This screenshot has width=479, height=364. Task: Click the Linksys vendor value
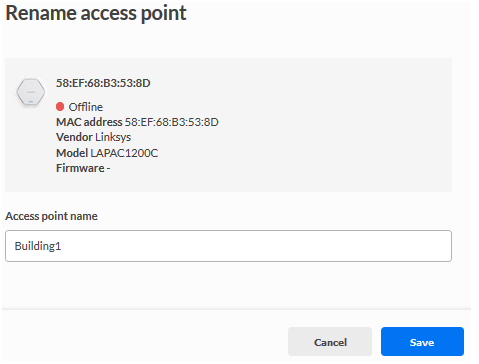pos(113,137)
